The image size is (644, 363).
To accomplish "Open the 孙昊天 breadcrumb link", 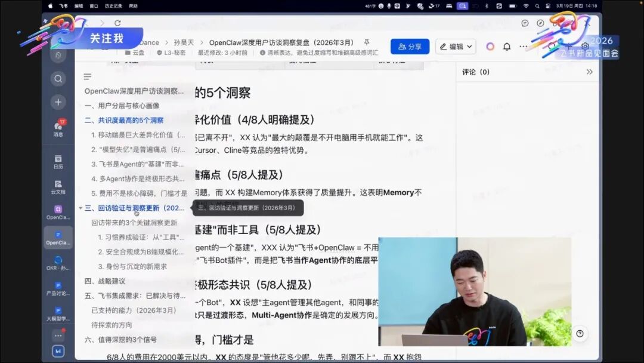I will point(184,43).
